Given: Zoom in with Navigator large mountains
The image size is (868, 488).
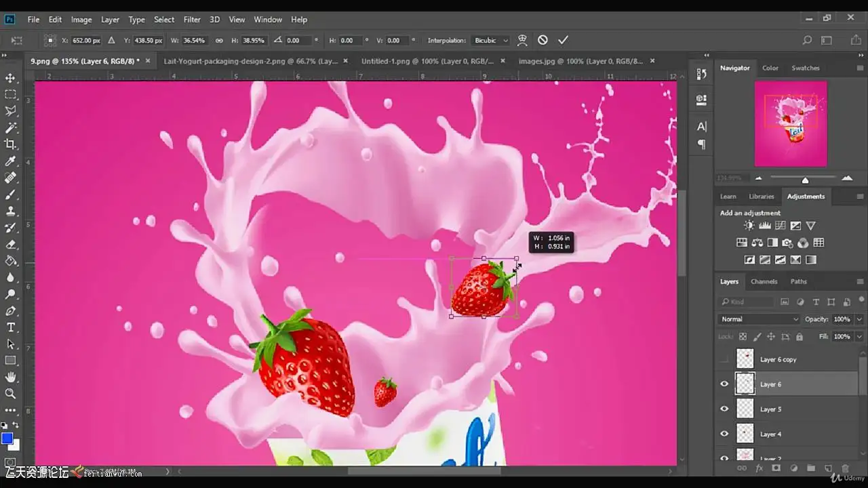Looking at the screenshot, I should click(x=847, y=178).
